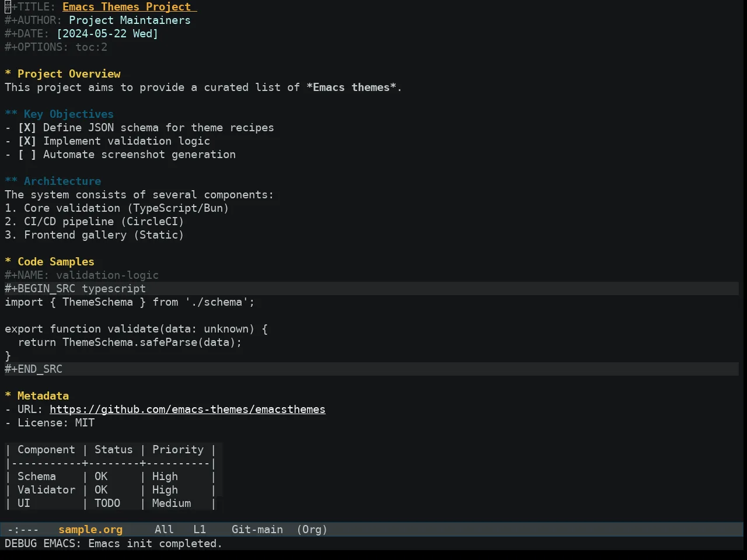Click the Priority table header cell
The width and height of the screenshot is (747, 560).
[x=178, y=450]
